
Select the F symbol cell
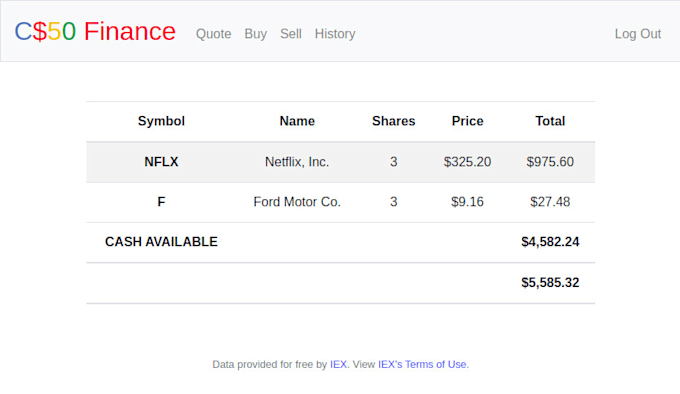click(161, 202)
